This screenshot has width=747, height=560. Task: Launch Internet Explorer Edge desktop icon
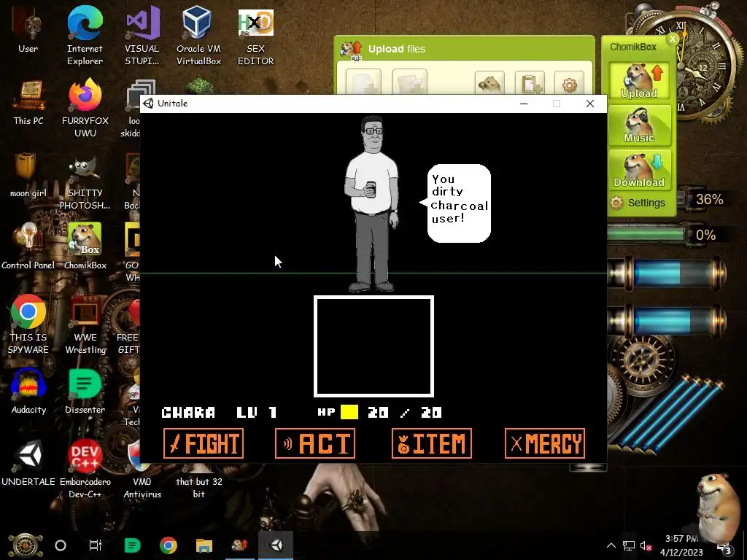click(85, 36)
